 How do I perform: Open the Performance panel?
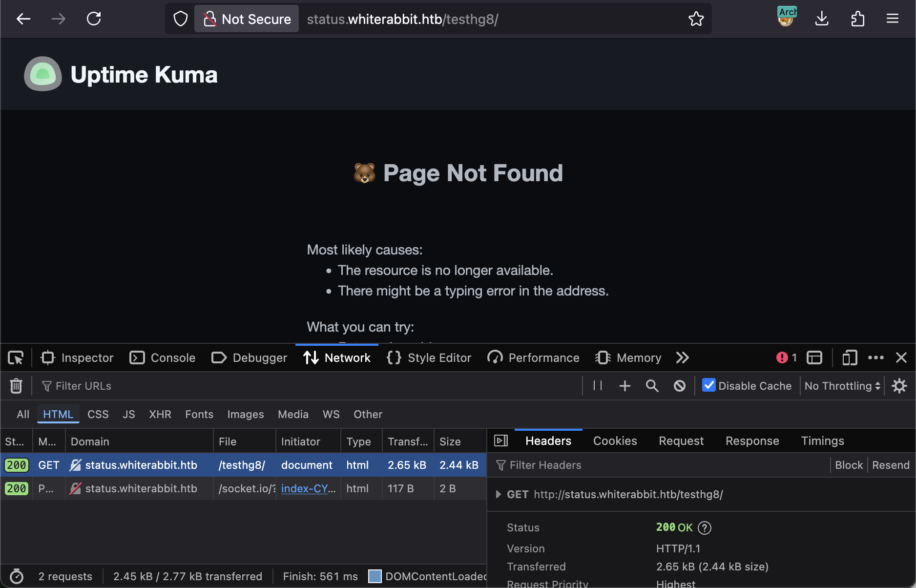(533, 357)
